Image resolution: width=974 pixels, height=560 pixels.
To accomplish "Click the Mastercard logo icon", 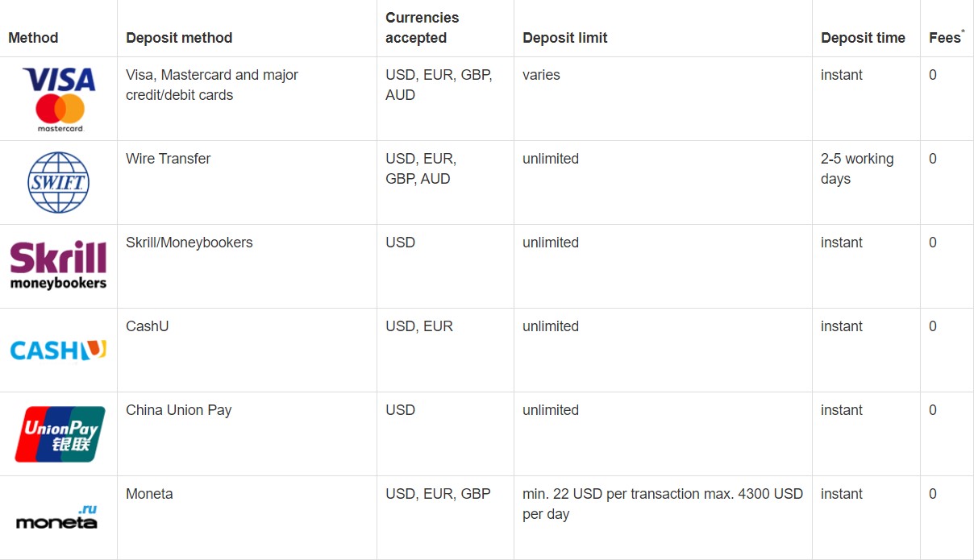I will [60, 113].
